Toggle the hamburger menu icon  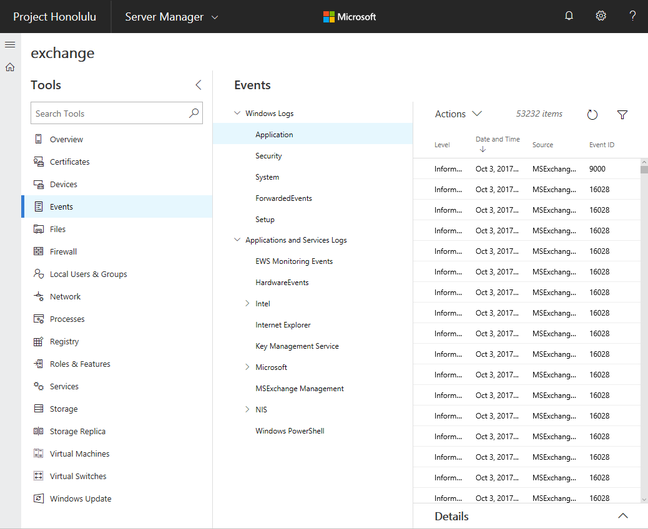coord(10,44)
